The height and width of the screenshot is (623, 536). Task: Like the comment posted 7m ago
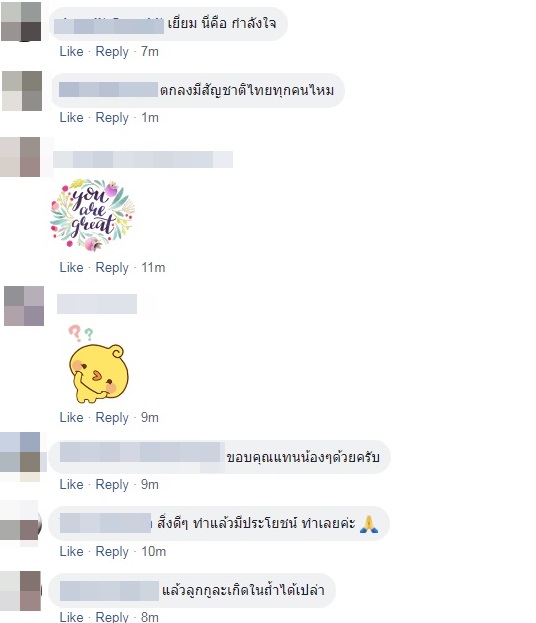tap(72, 52)
